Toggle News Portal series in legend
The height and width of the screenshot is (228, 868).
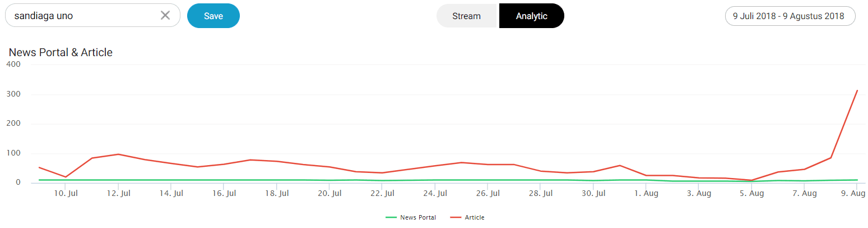417,217
